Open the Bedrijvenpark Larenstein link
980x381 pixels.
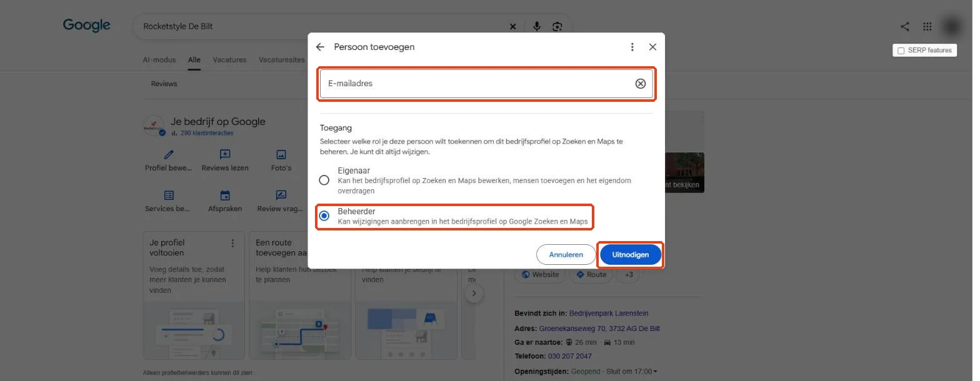coord(609,314)
